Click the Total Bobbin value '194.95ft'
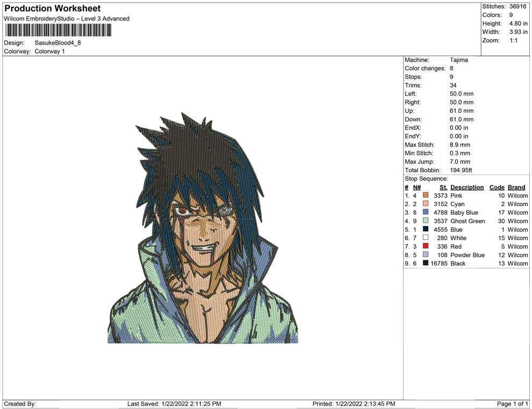 tap(461, 170)
